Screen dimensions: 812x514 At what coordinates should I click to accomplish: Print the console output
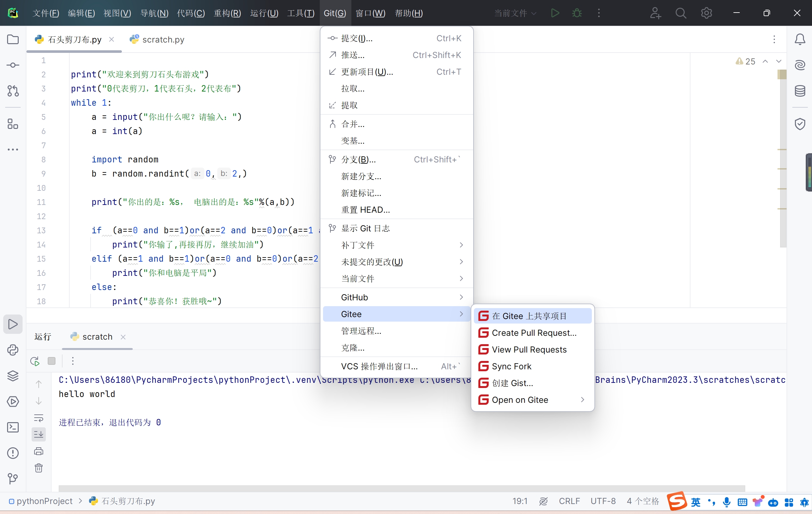[x=39, y=451]
